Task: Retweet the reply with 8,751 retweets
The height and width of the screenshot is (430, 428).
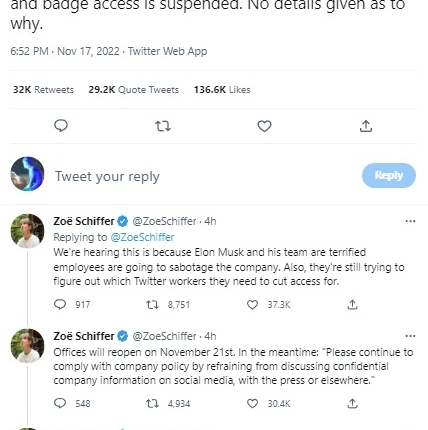Action: pyautogui.click(x=152, y=304)
